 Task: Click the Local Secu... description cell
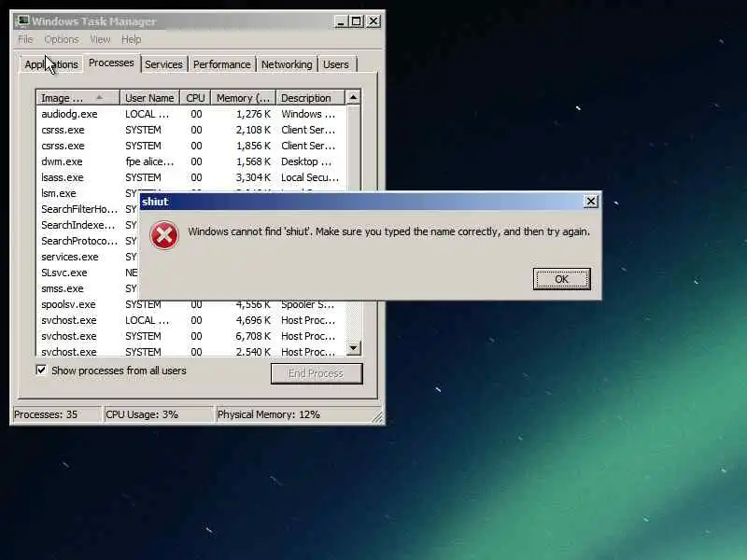pos(310,177)
